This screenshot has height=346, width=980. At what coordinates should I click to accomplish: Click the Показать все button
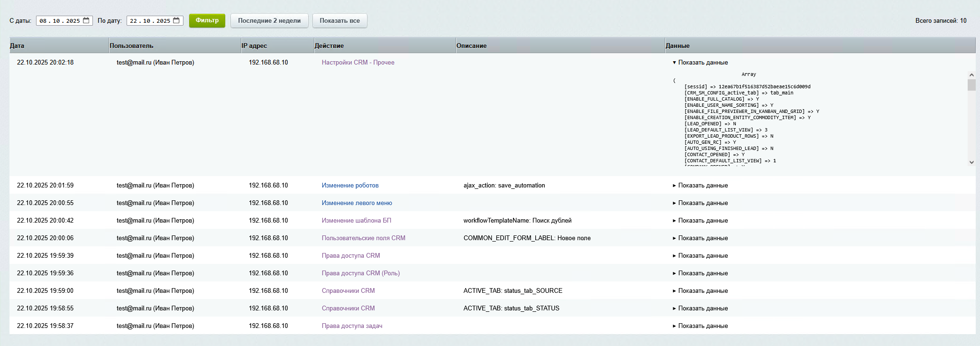(x=339, y=21)
